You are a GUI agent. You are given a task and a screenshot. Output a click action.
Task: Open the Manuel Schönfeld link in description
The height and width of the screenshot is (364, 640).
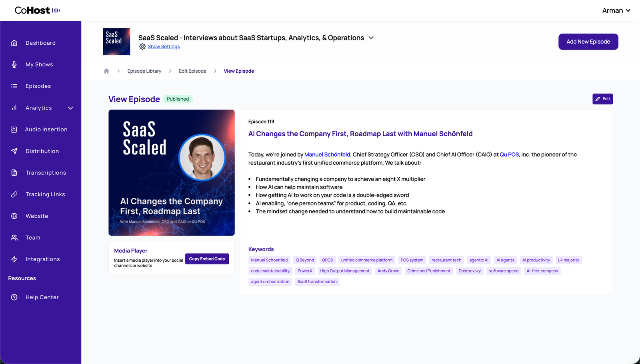point(327,155)
